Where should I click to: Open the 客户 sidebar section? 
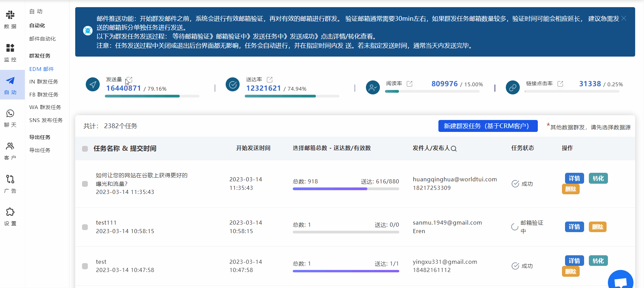pos(10,151)
